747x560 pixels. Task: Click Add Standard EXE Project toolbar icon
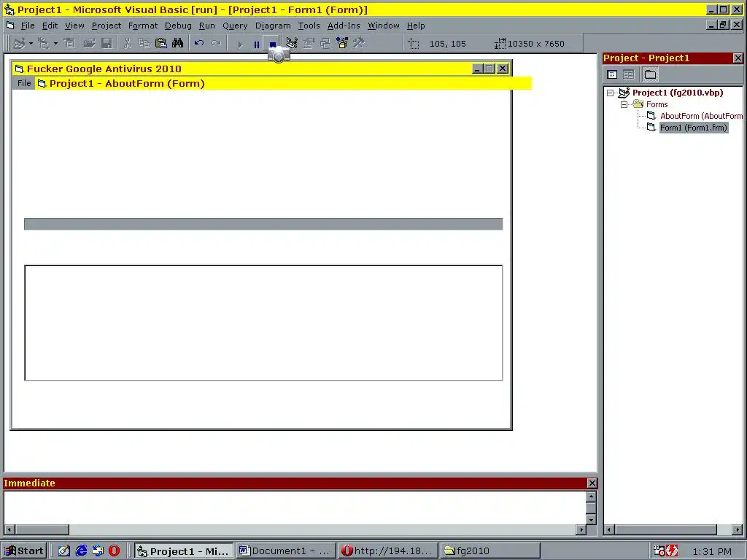pyautogui.click(x=18, y=43)
